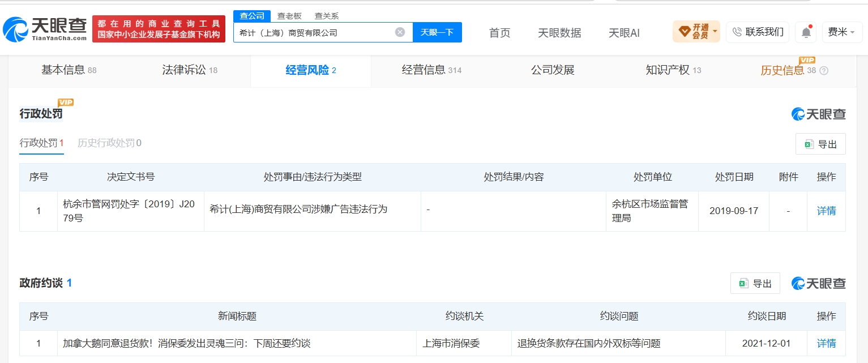Go to the 首页 home link
This screenshot has width=868, height=363.
pyautogui.click(x=499, y=33)
